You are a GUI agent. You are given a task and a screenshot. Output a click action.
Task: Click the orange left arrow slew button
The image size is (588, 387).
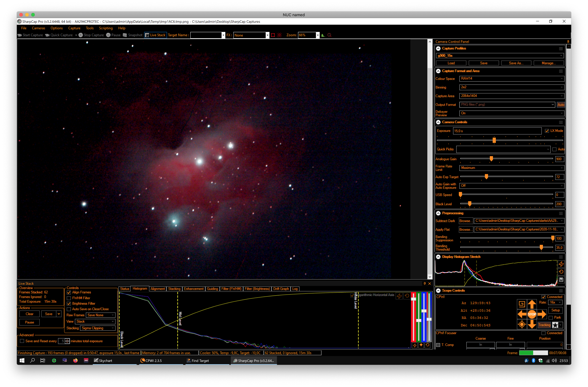point(522,314)
